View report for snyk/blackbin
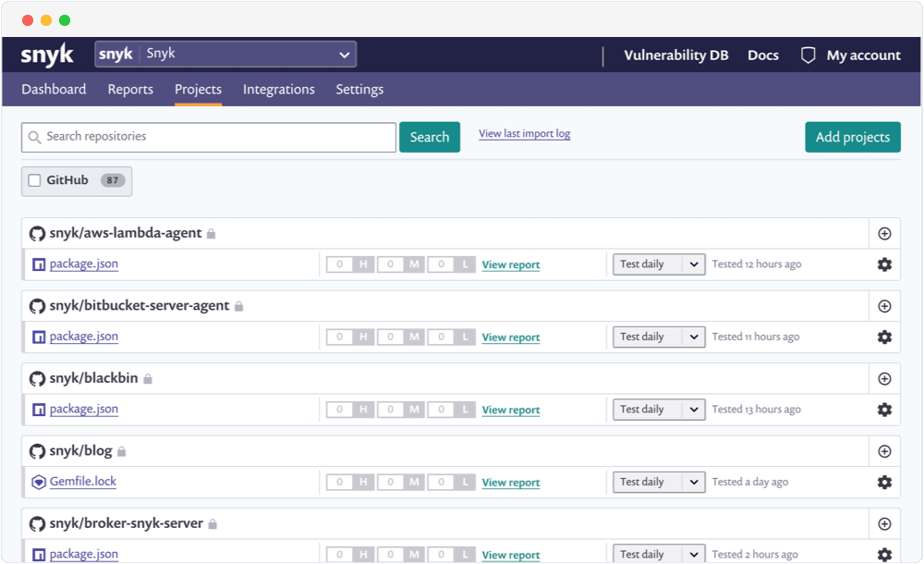 511,410
